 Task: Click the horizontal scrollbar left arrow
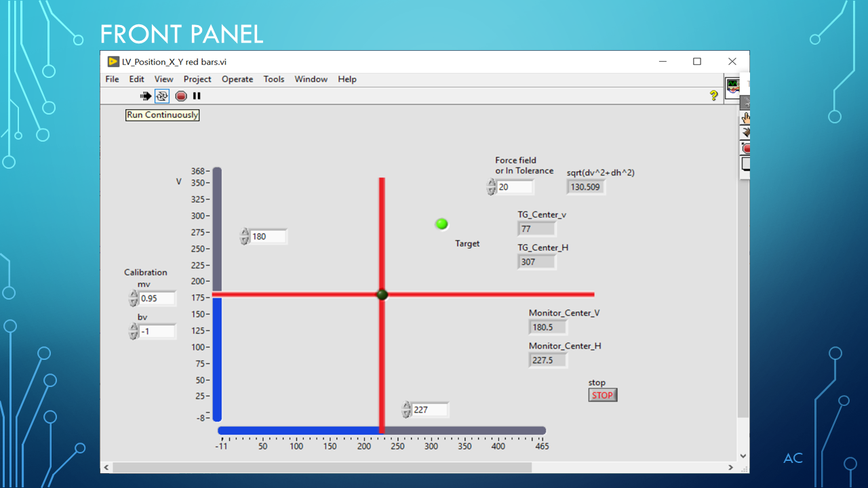[x=106, y=468]
